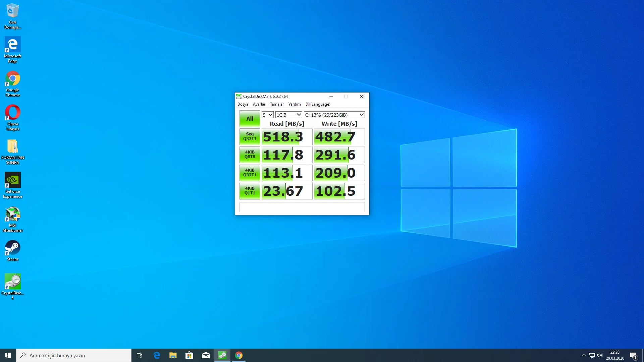Click the taskbar search box
The width and height of the screenshot is (644, 362).
coord(74,355)
